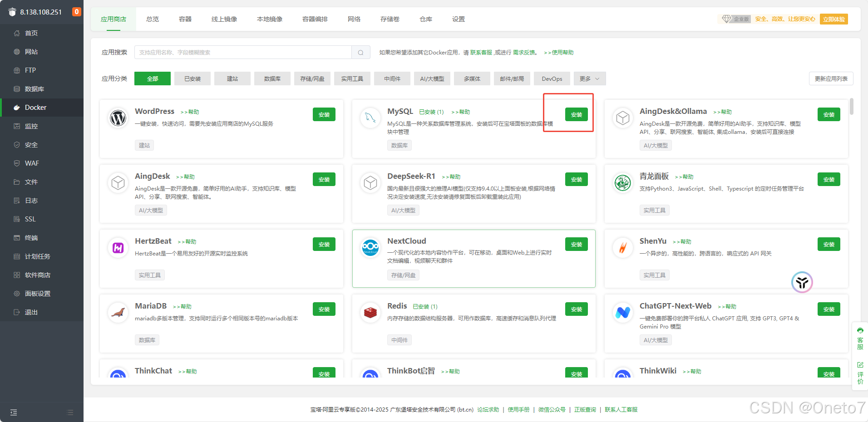Image resolution: width=868 pixels, height=422 pixels.
Task: Open the 首页 home sidebar item
Action: pos(42,33)
